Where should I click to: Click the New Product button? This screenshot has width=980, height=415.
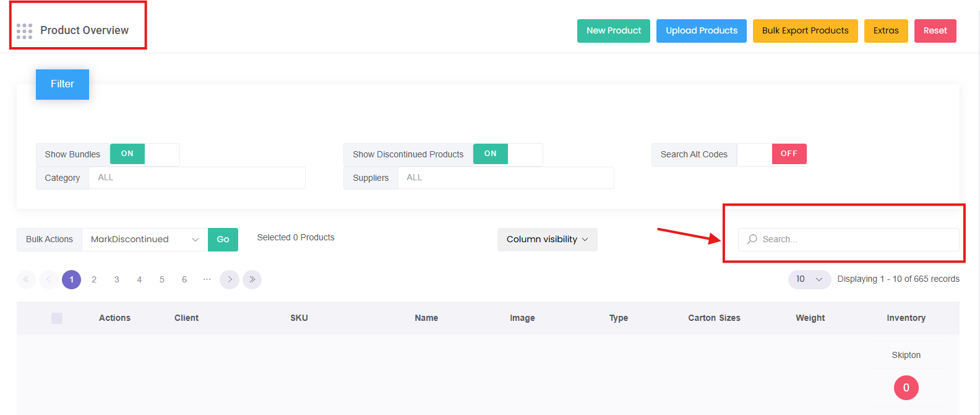[x=613, y=31]
